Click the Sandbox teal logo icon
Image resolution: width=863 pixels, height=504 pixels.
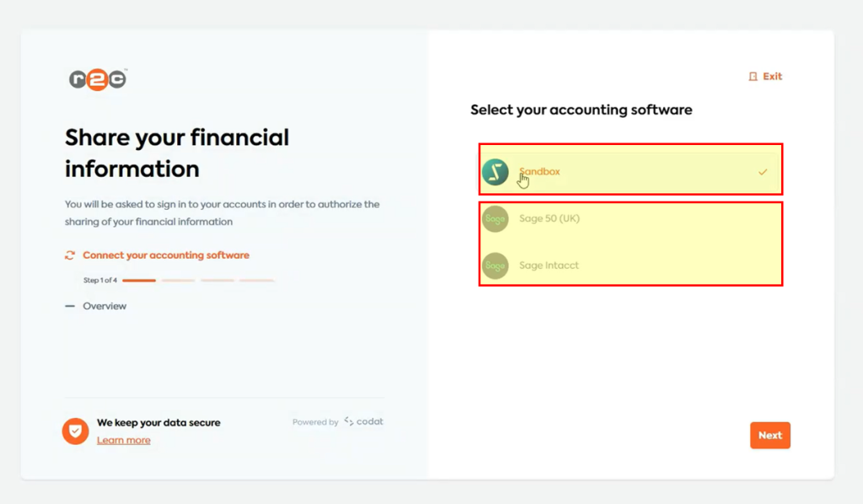click(x=496, y=169)
